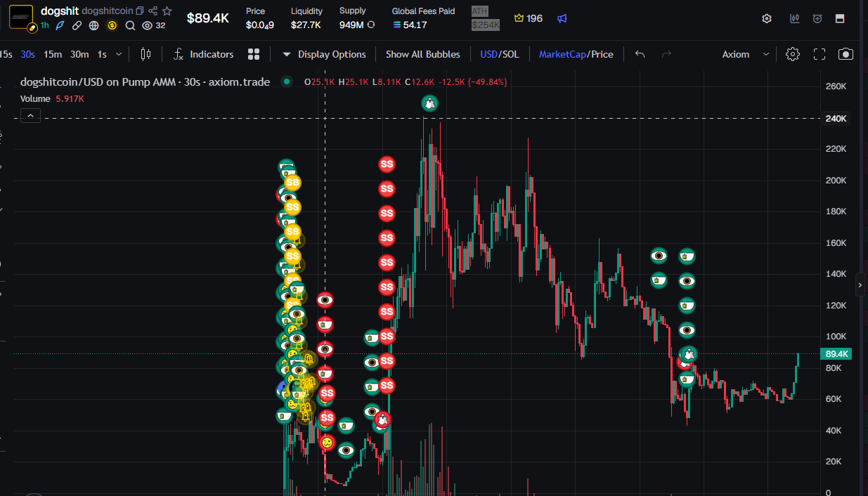Redo the chart action
The width and height of the screenshot is (868, 496).
pos(667,54)
